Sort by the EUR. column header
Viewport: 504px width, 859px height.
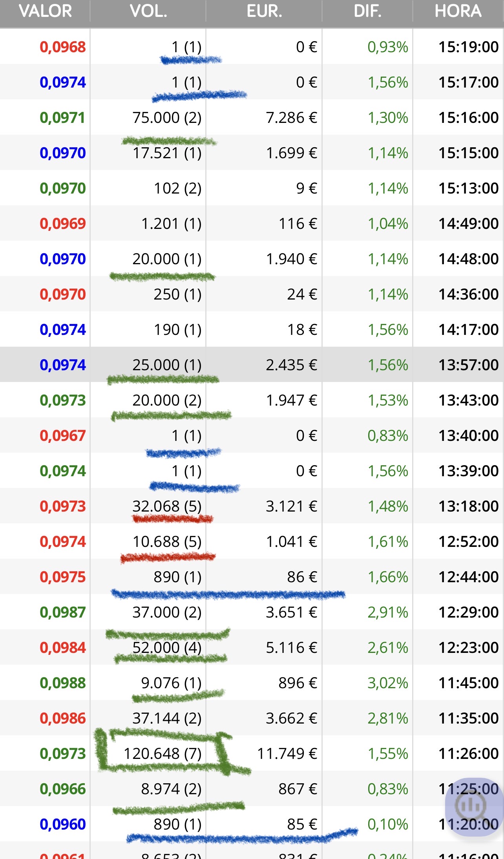(264, 11)
